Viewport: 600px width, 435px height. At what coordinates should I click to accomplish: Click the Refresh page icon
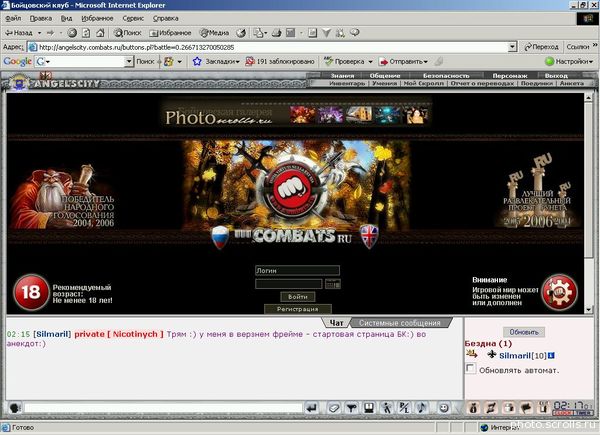point(86,33)
